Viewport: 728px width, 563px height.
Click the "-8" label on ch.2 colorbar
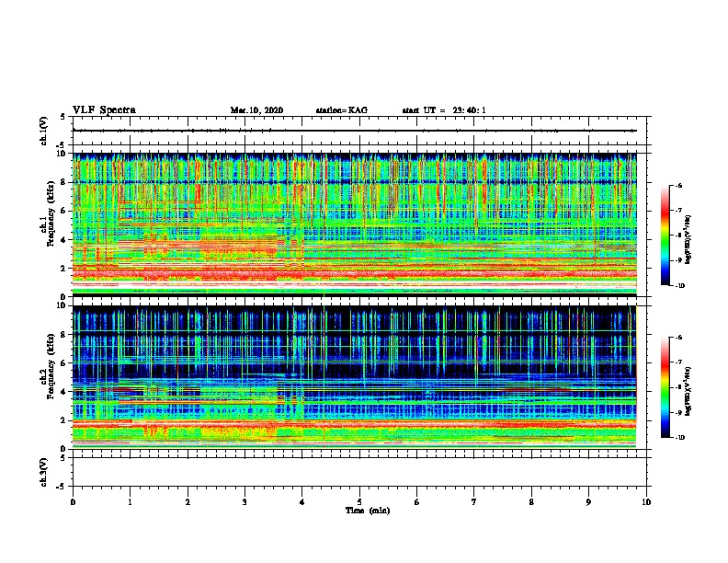point(678,387)
